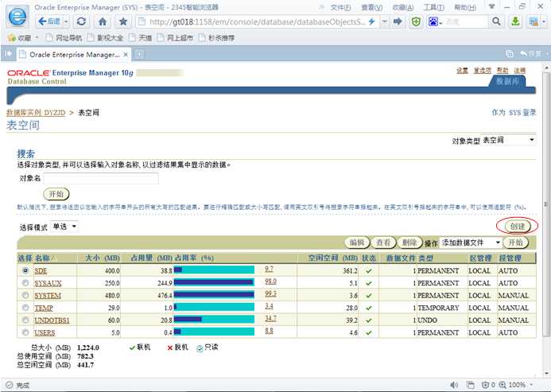551x392 pixels.
Task: Click the 对象名 object name input field
Action: pyautogui.click(x=101, y=179)
